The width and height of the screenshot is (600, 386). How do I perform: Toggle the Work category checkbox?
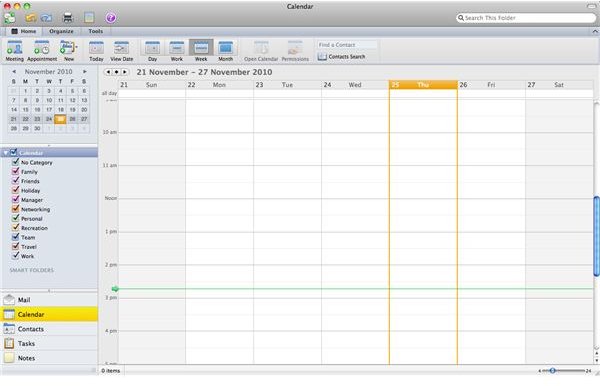[15, 255]
